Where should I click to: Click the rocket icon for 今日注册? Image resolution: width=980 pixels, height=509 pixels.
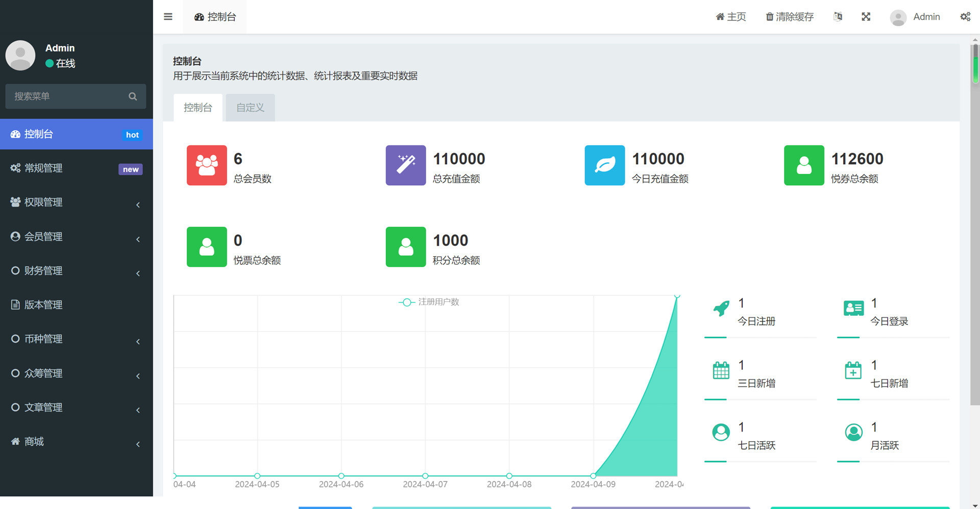[721, 308]
